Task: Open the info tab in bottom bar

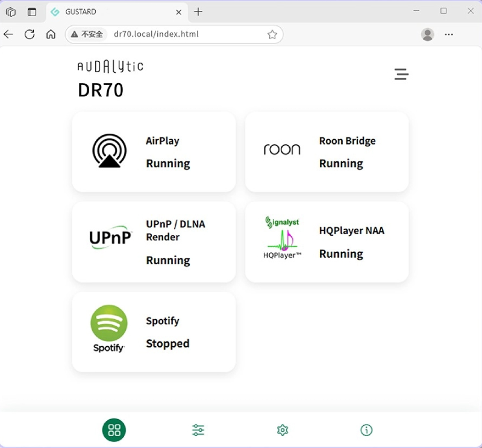Action: tap(366, 430)
